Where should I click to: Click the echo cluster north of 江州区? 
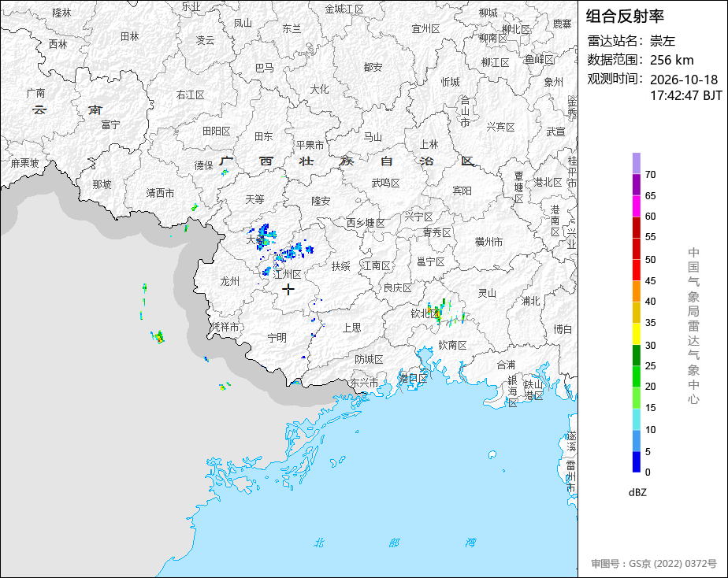[x=292, y=254]
